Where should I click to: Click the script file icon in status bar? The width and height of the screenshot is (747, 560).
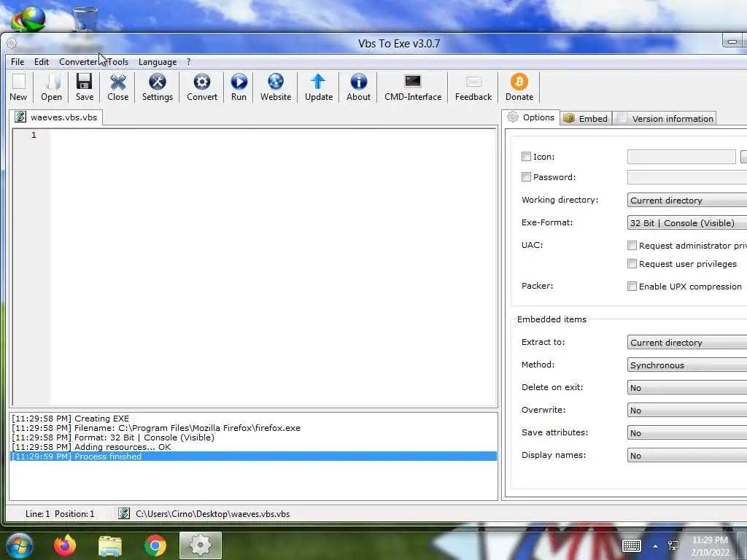tap(124, 513)
